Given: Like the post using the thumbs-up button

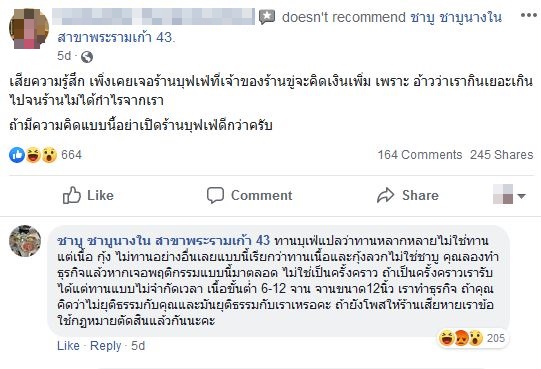Looking at the screenshot, I should click(x=88, y=195).
